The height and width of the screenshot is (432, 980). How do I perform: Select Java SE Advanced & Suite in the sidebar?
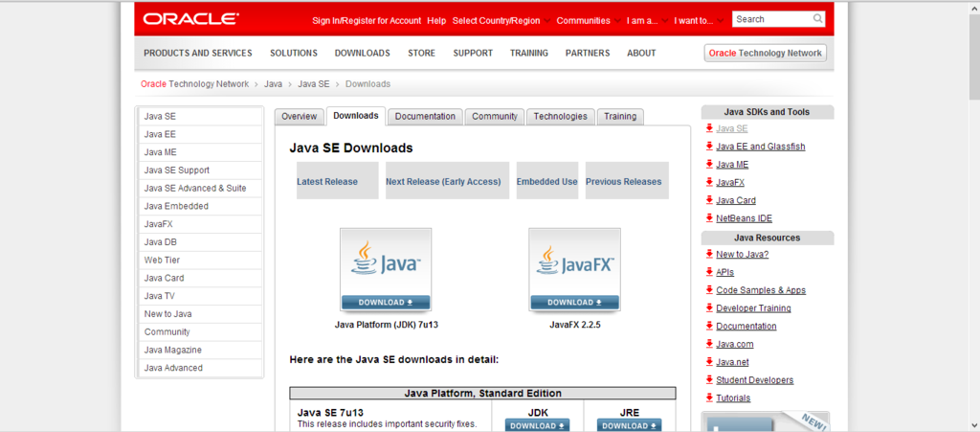click(x=195, y=188)
